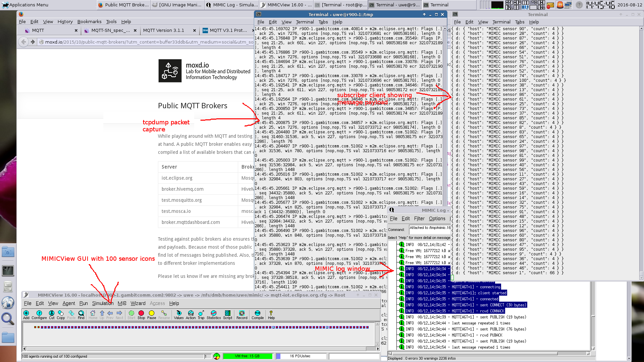The height and width of the screenshot is (362, 644).
Task: Click the Script icon in MIMICView toolbar
Action: (x=227, y=315)
